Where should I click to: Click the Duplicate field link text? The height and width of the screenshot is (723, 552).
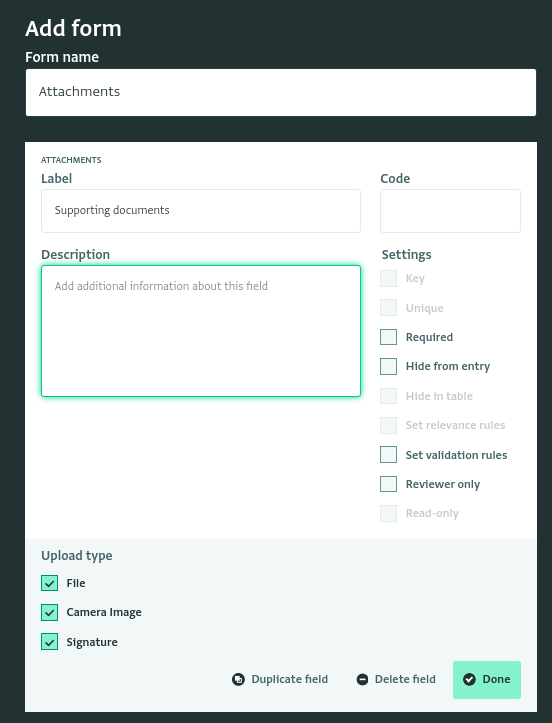290,679
